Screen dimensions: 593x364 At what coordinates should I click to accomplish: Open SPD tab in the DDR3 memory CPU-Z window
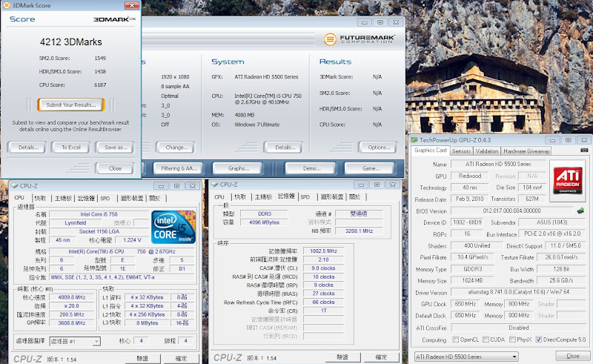tap(305, 197)
